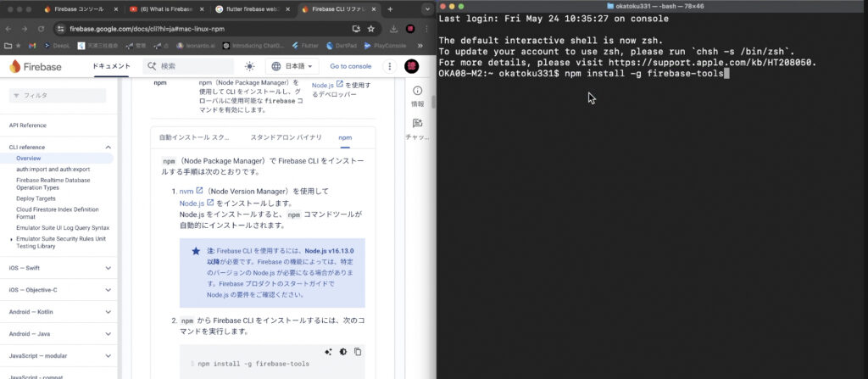Viewport: 868px width, 379px height.
Task: Open the 日本語 language dropdown
Action: click(x=293, y=66)
